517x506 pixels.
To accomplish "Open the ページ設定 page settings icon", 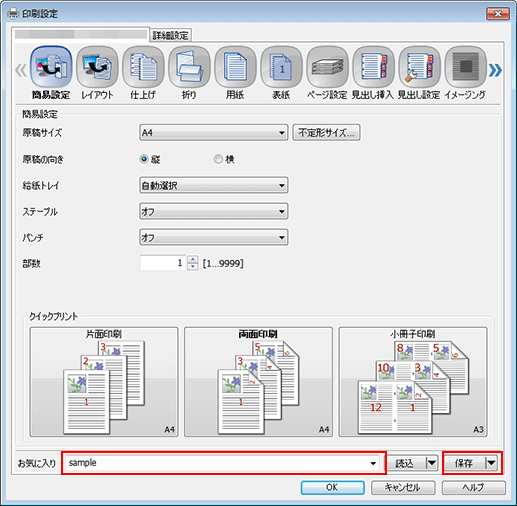I will coord(327,67).
